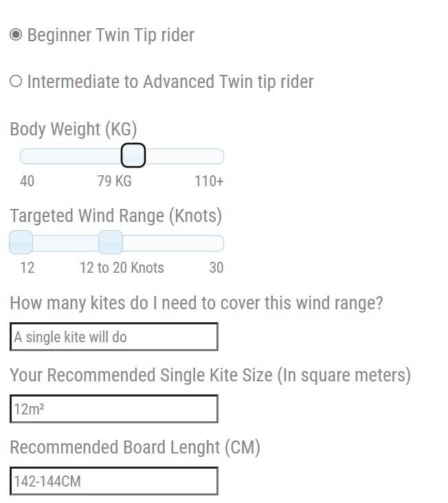
Task: Click the 12m² kite size field
Action: tap(114, 409)
